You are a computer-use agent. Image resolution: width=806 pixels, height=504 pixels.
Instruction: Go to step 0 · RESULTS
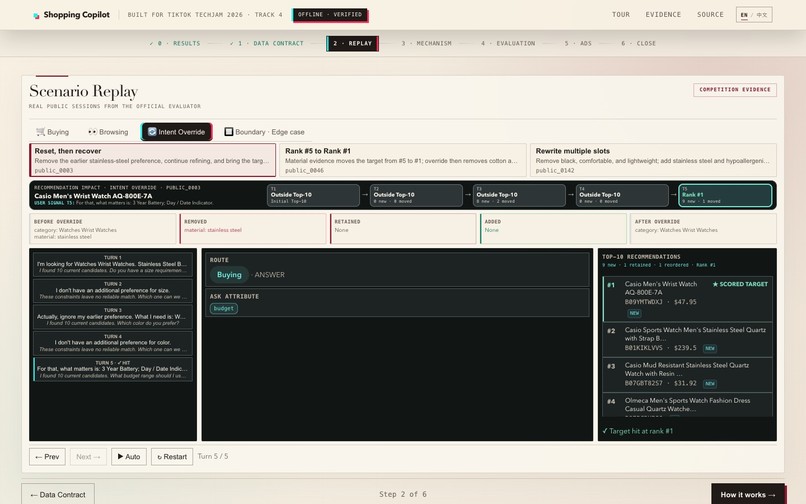click(175, 43)
